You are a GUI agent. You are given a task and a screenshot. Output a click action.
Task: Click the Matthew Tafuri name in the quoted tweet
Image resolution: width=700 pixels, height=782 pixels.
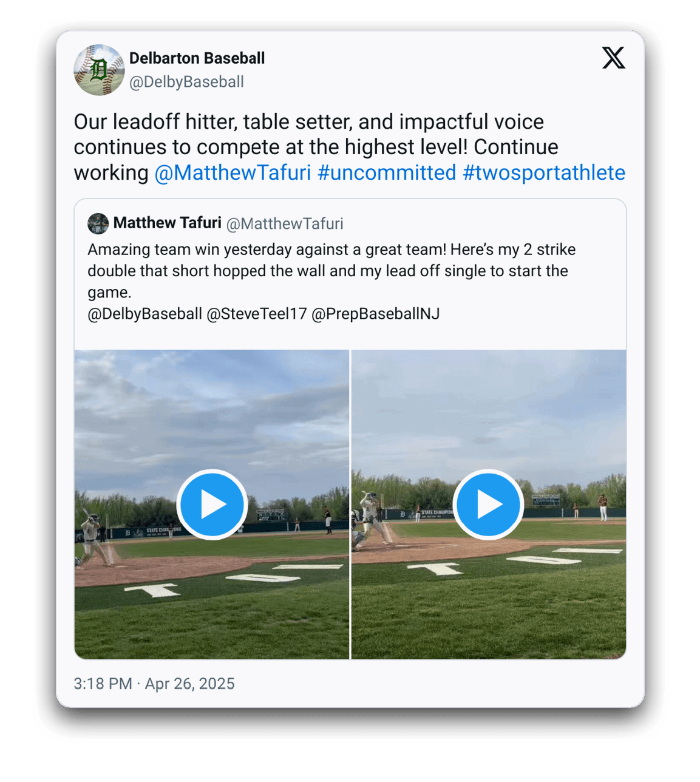pos(167,223)
